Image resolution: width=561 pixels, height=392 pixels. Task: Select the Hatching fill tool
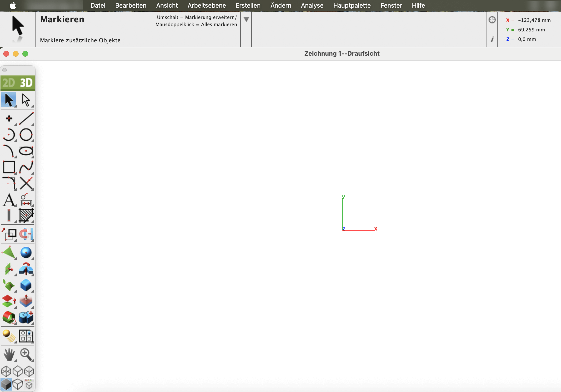(26, 216)
